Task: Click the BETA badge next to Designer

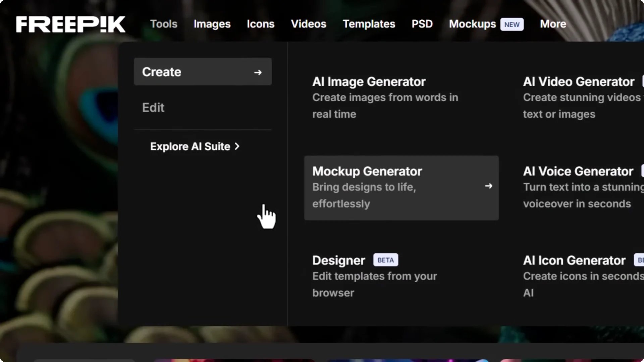Action: coord(385,260)
